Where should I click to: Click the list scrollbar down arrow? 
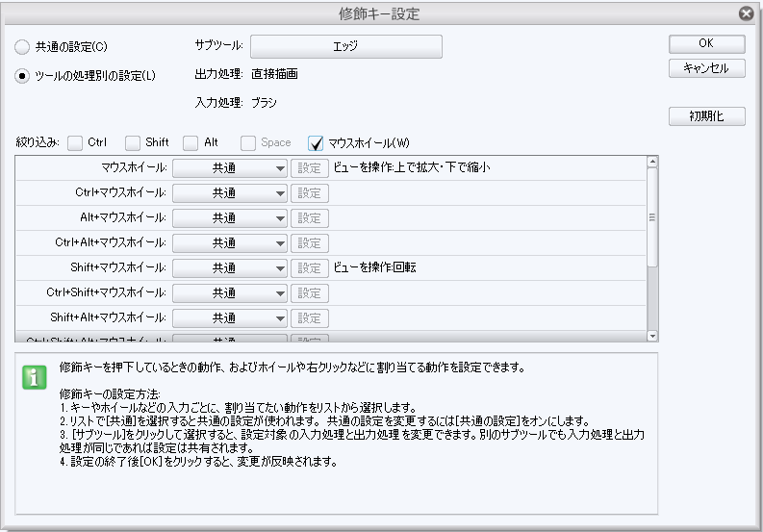click(x=652, y=336)
